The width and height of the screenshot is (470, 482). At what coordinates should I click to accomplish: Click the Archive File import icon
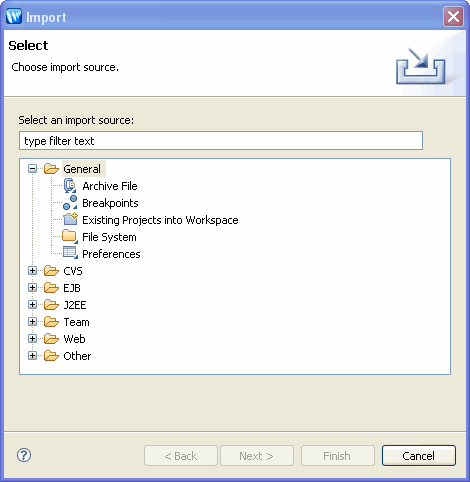(x=70, y=186)
